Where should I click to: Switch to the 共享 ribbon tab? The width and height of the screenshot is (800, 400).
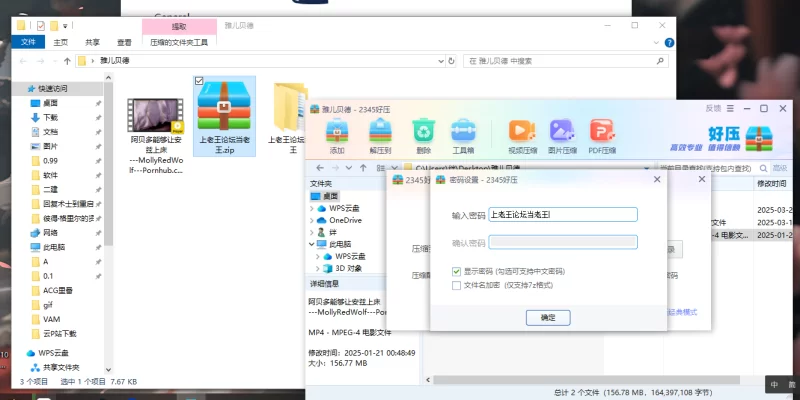click(x=92, y=42)
